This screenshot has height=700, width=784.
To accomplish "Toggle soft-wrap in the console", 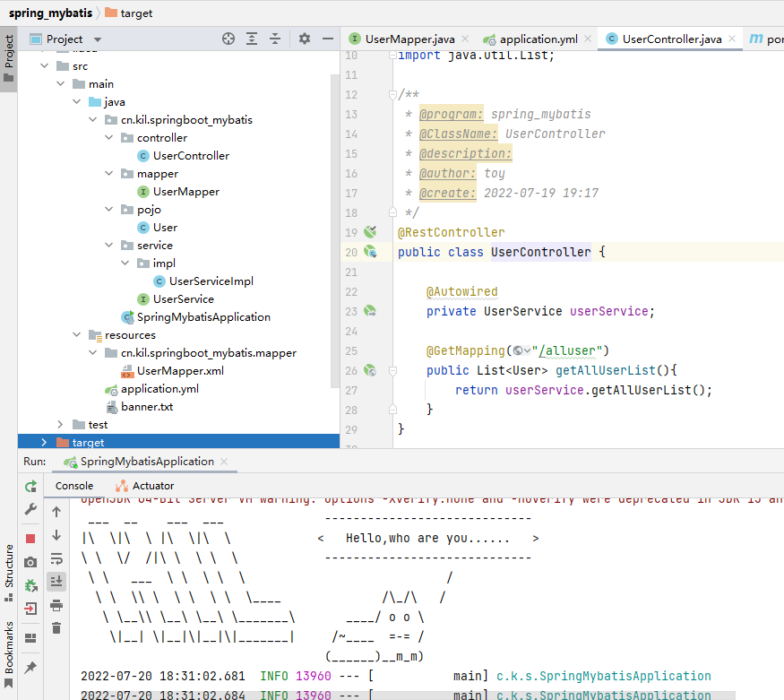I will click(56, 558).
